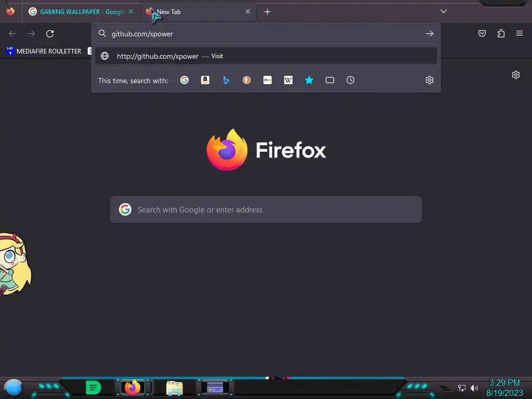Viewport: 532px width, 399px height.
Task: Open Firefox View pinned icon
Action: tap(10, 11)
